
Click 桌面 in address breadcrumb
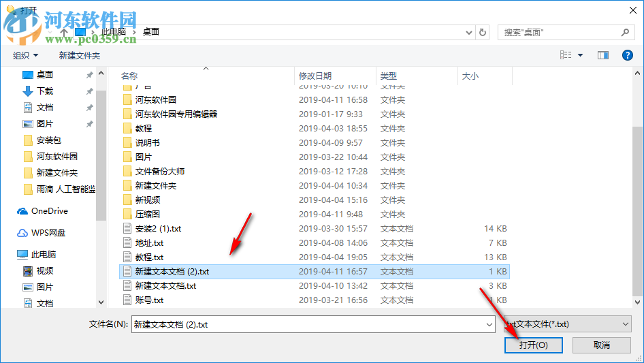pyautogui.click(x=150, y=32)
